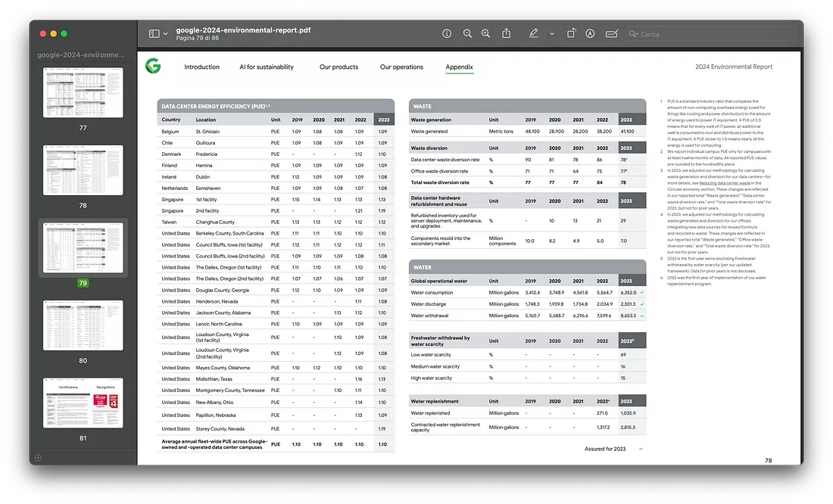Select page 80 thumbnail
The height and width of the screenshot is (504, 833).
tap(83, 325)
